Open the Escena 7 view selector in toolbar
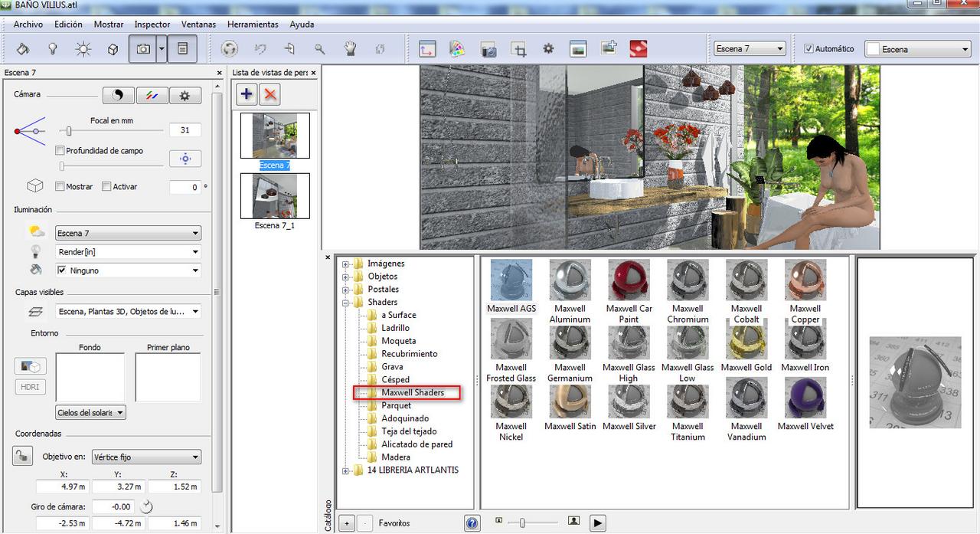The image size is (980, 534). [750, 48]
